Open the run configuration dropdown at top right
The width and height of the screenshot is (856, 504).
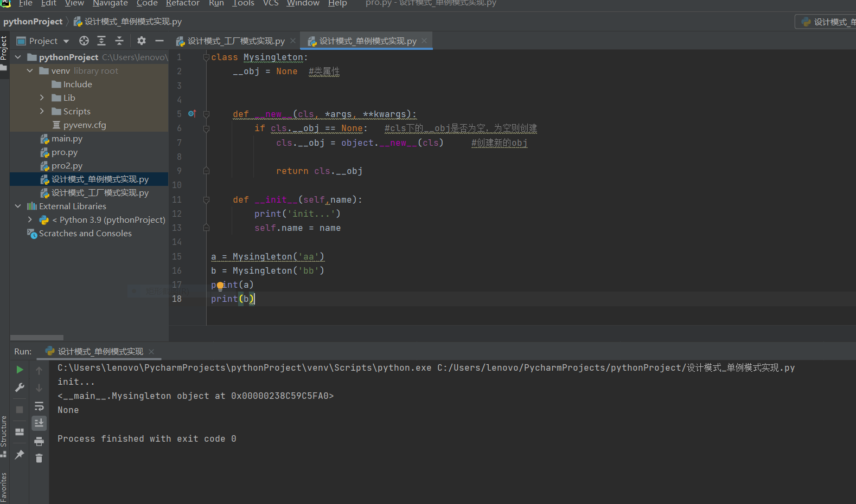827,22
